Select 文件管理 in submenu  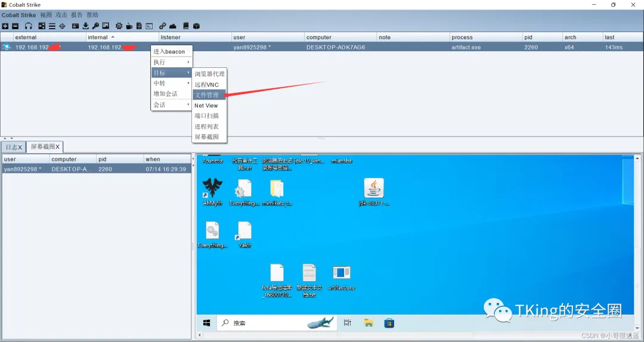tap(209, 95)
